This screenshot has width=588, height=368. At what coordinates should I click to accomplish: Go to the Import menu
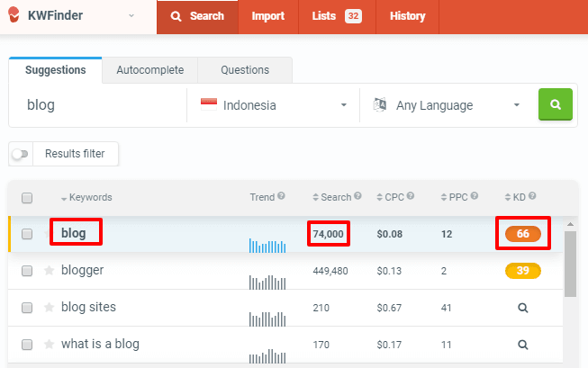pos(268,16)
